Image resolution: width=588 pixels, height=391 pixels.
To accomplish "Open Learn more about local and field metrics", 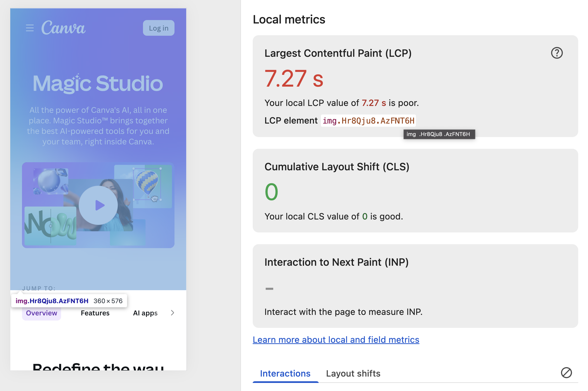I will pyautogui.click(x=336, y=340).
